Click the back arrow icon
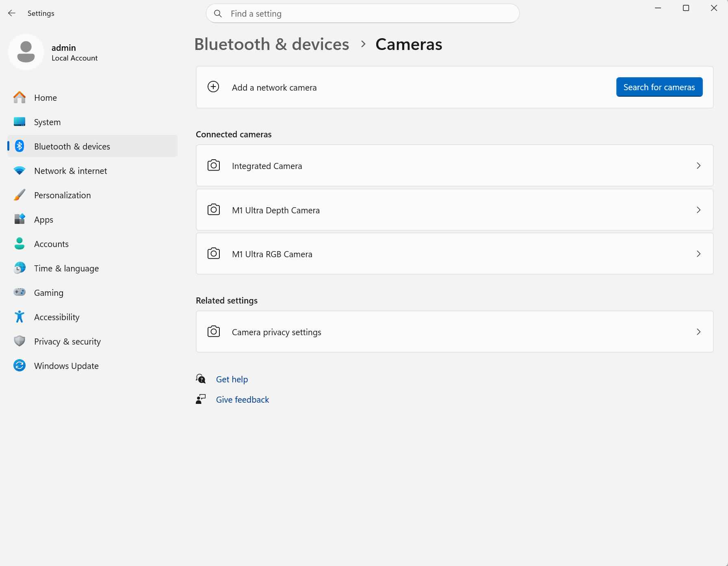Screen dimensions: 728x566 coord(12,13)
